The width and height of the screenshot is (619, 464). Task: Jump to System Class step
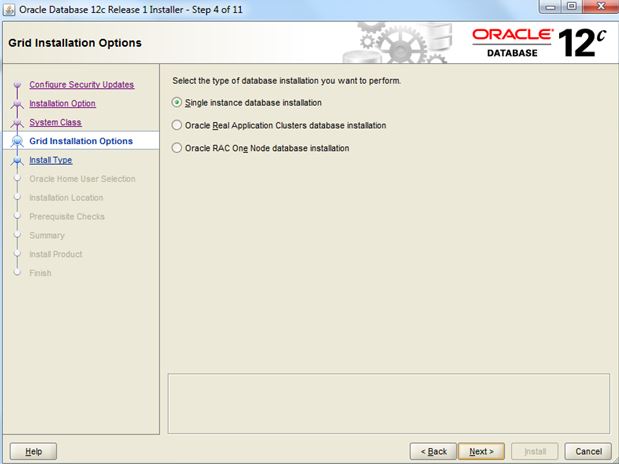[55, 122]
